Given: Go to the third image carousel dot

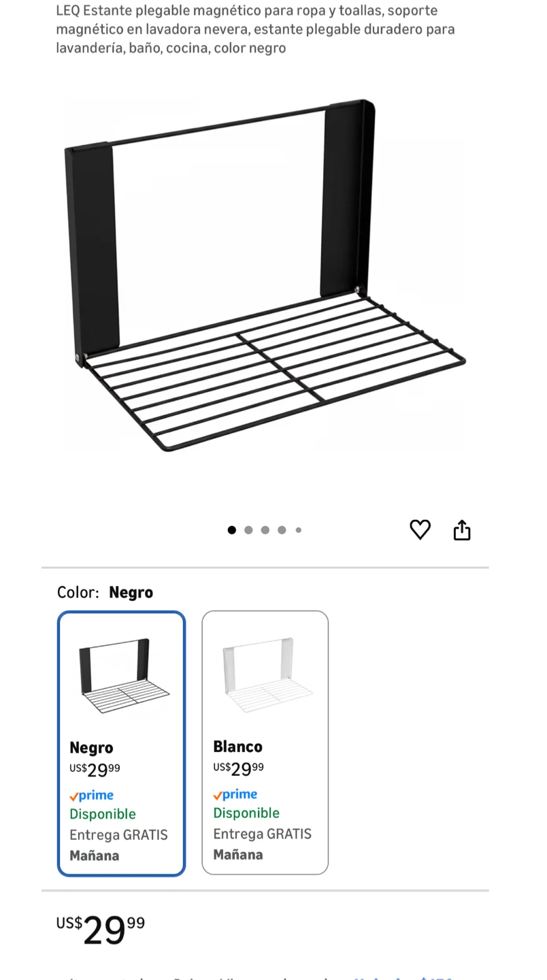Looking at the screenshot, I should pyautogui.click(x=265, y=530).
